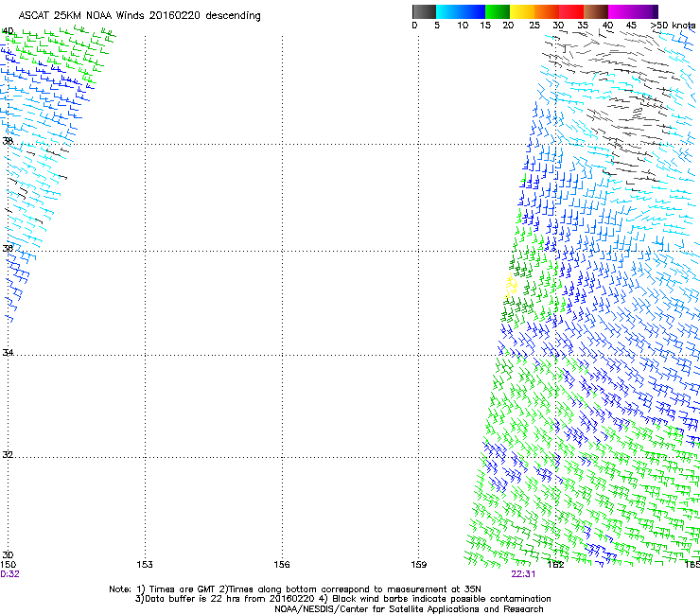Viewport: 700px width, 615px height.
Task: Click the purple '22:31' pass time
Action: point(523,574)
